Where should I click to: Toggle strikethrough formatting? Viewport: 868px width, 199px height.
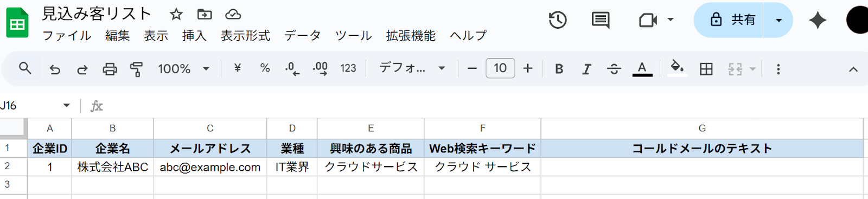point(614,69)
